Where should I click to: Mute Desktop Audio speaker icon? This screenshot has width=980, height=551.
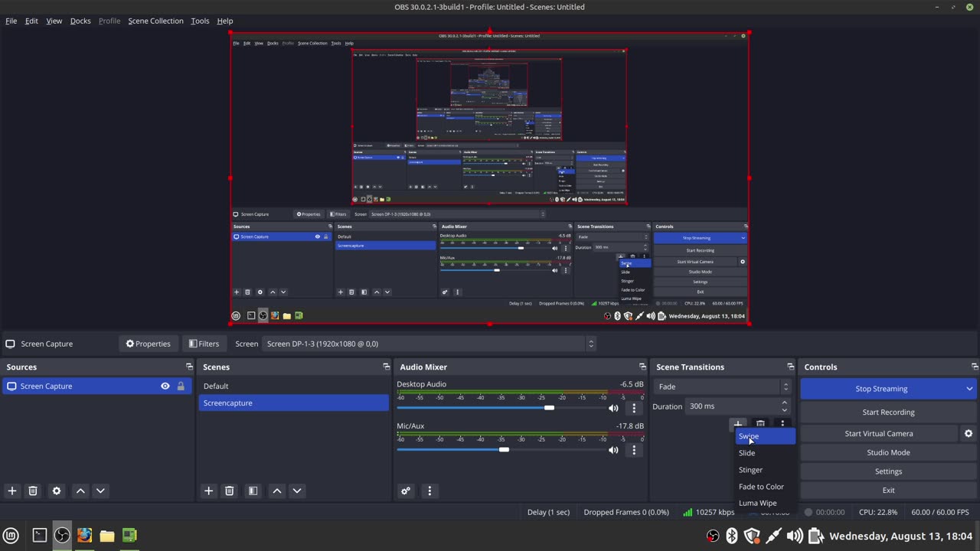[x=613, y=408]
